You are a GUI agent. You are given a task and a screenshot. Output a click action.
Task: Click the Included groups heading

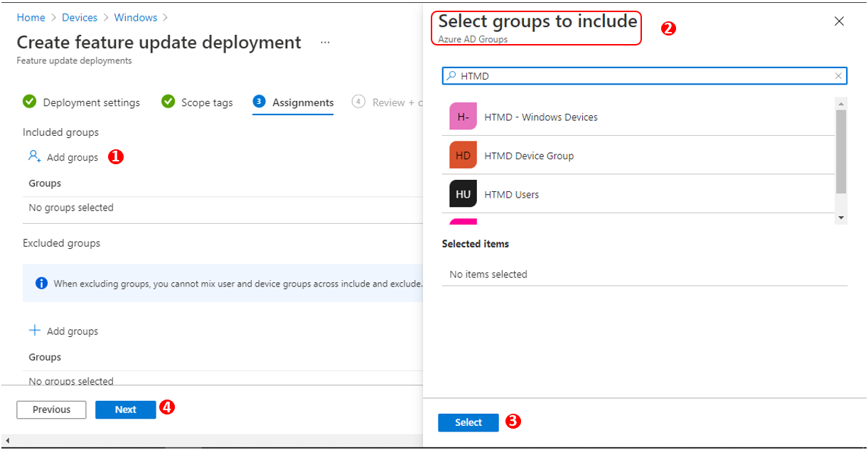click(60, 132)
